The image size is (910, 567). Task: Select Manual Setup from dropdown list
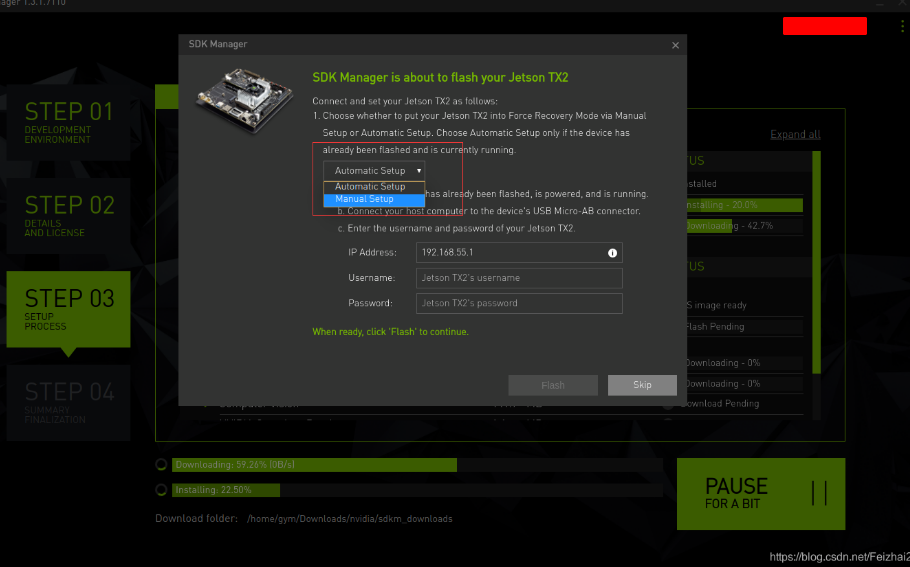(374, 199)
